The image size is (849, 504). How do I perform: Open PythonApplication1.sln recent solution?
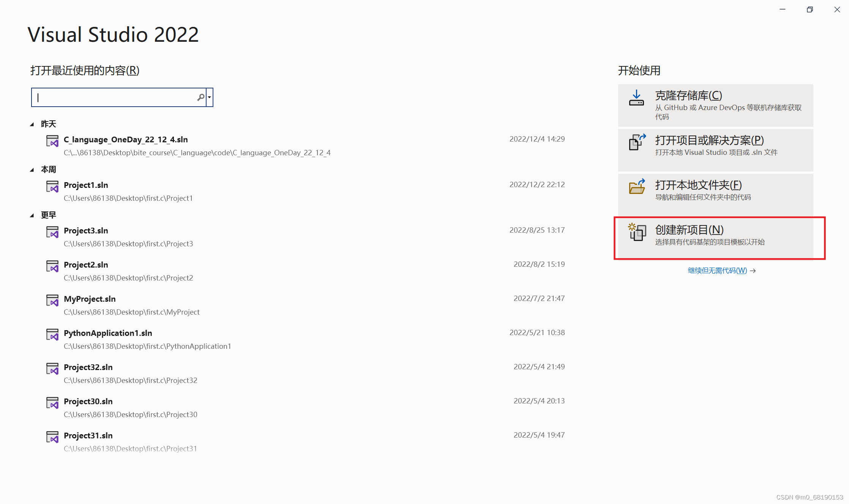pyautogui.click(x=304, y=339)
